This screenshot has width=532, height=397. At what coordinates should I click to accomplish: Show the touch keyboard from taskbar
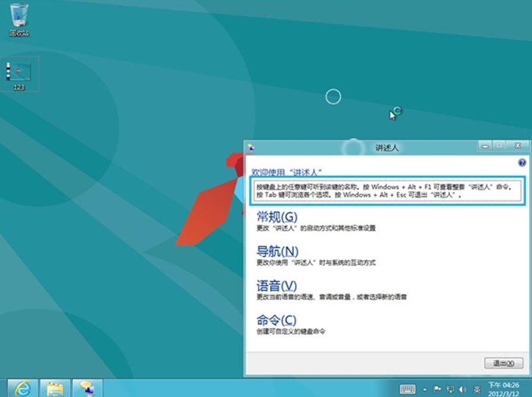[x=407, y=389]
